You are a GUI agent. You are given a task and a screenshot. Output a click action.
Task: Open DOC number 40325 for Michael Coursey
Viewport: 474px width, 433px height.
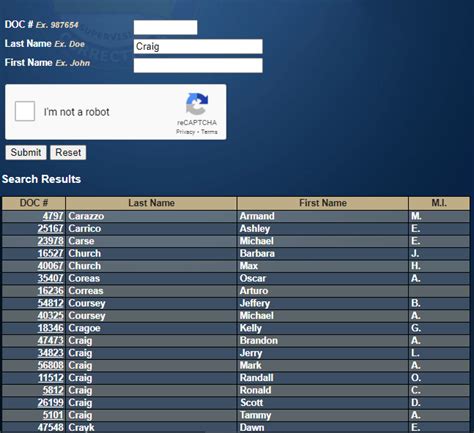[x=50, y=316]
